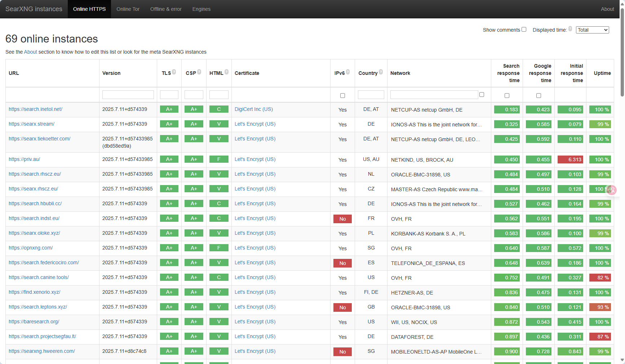Click the DigiCert Inc (US) certificate link
The width and height of the screenshot is (625, 364).
pos(253,109)
